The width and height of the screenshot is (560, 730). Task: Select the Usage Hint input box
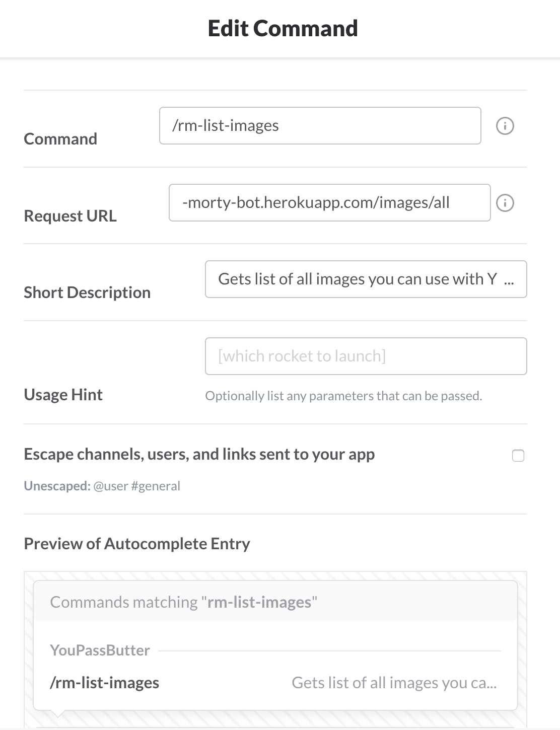pos(366,356)
